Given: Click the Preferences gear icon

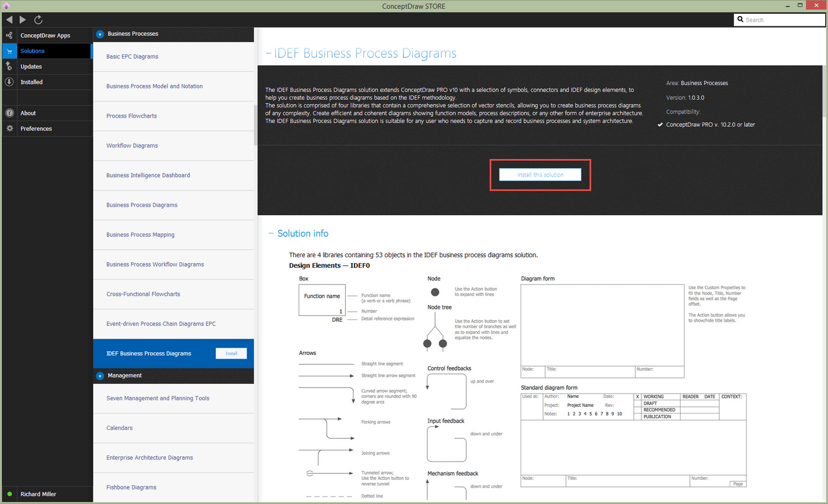Looking at the screenshot, I should (x=9, y=129).
